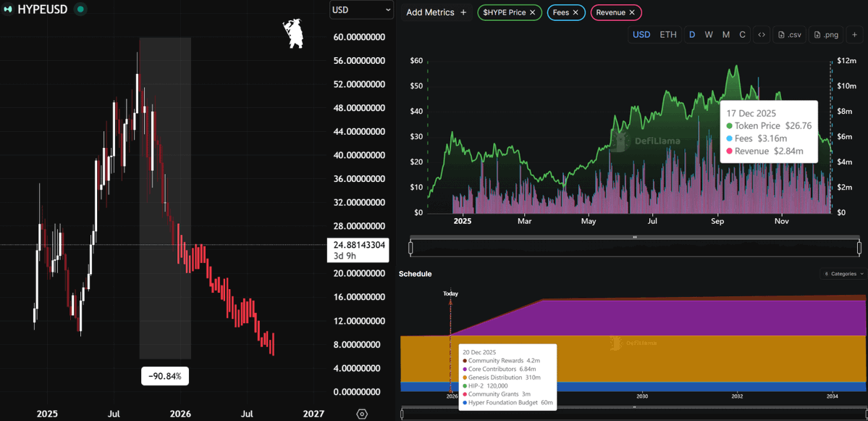Viewport: 868px width, 421px height.
Task: Click the plus icon after .png
Action: click(855, 34)
